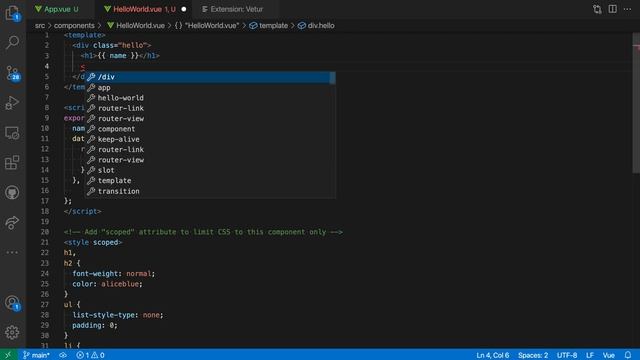
Task: Click the "list-style-type" property text
Action: (104, 315)
